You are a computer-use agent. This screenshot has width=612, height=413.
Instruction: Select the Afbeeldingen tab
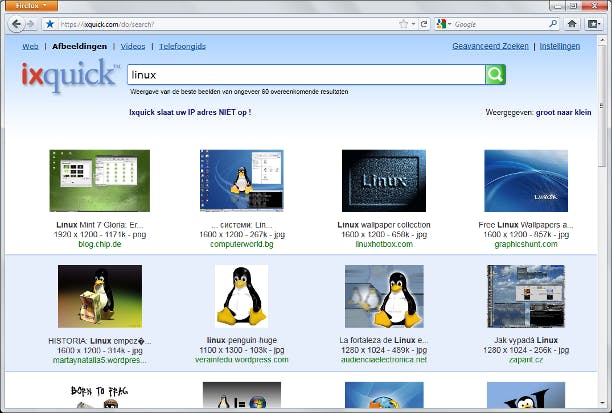(x=79, y=46)
